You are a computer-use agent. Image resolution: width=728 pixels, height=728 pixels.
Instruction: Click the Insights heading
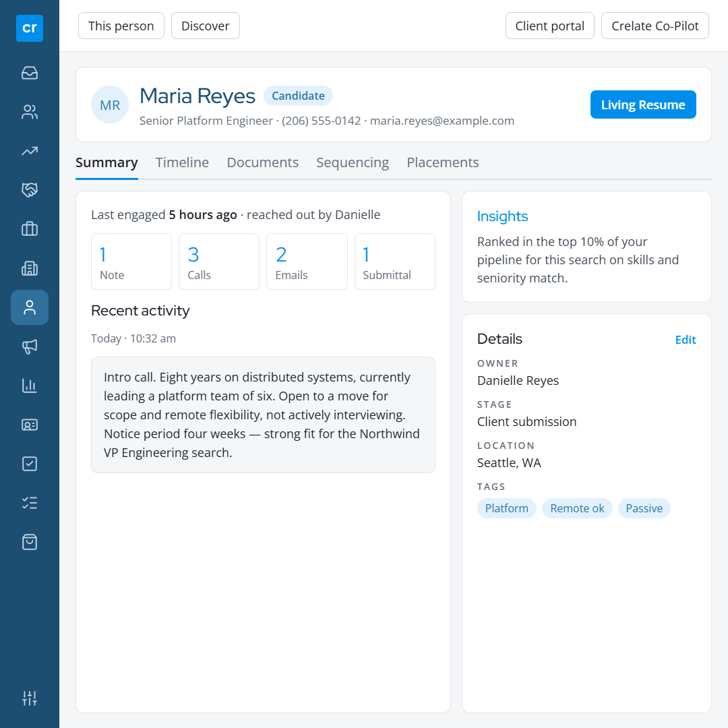(x=502, y=216)
